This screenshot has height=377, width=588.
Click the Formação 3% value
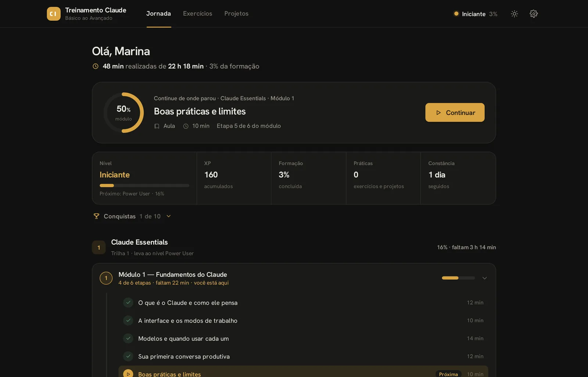click(x=284, y=175)
